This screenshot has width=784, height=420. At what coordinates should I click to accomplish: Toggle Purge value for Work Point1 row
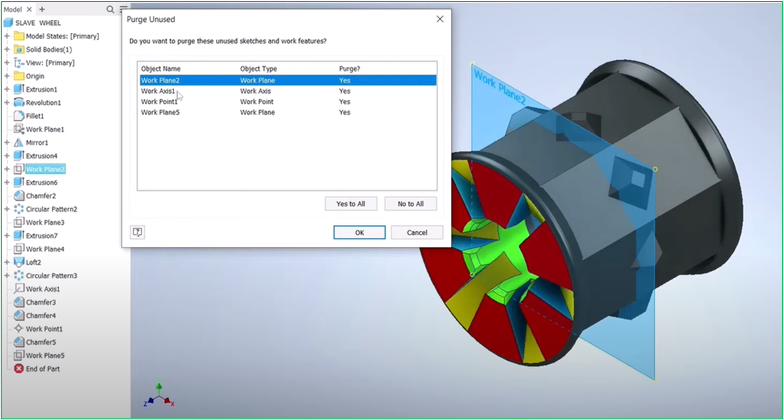[x=345, y=102]
